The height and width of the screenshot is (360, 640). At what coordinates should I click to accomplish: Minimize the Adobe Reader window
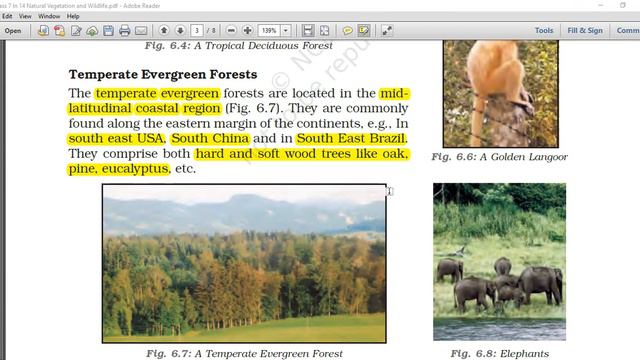(x=600, y=5)
